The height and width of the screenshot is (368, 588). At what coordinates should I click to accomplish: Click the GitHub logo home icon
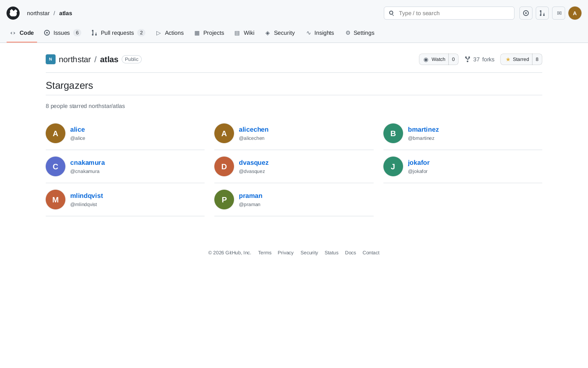click(x=13, y=13)
